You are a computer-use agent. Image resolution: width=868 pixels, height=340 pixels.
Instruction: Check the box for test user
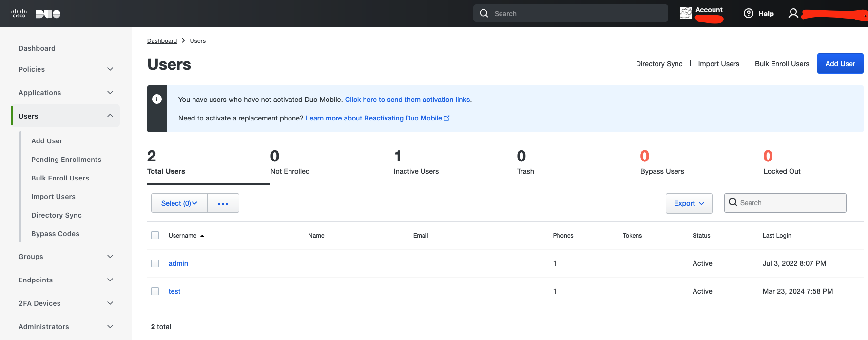[155, 291]
